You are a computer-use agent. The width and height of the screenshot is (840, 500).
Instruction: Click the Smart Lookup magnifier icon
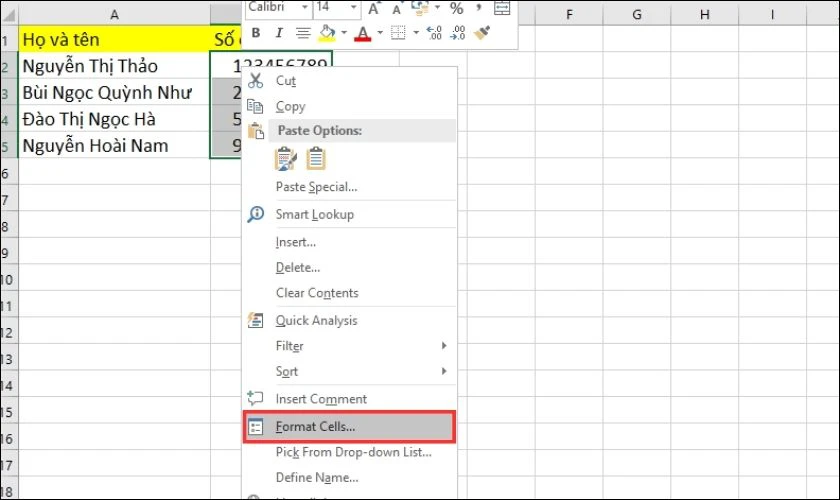256,214
